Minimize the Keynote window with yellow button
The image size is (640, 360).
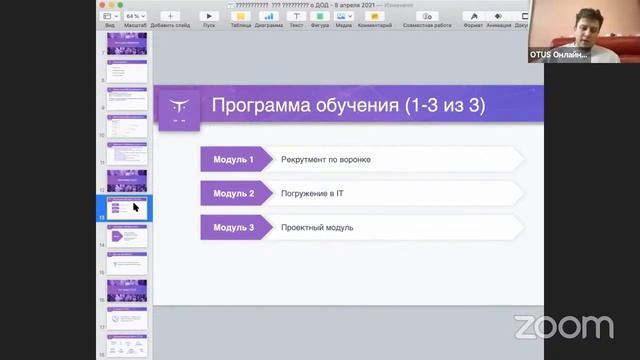point(111,5)
